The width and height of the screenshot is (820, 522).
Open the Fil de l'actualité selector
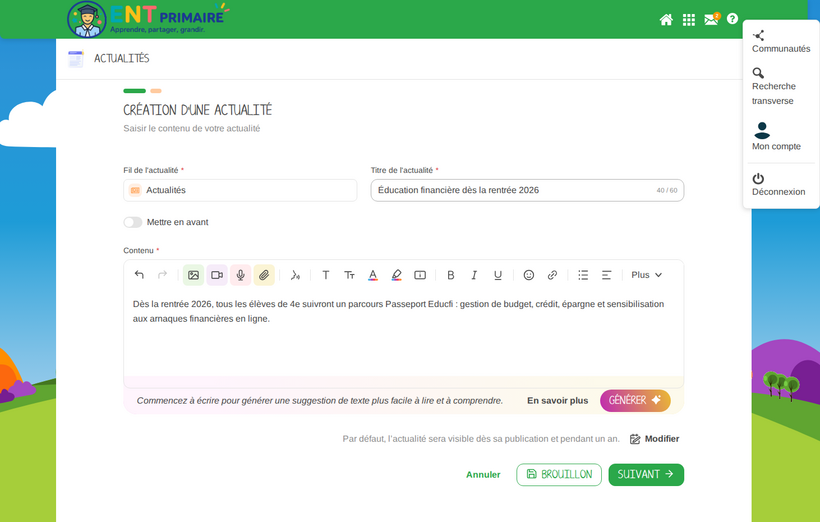point(240,190)
